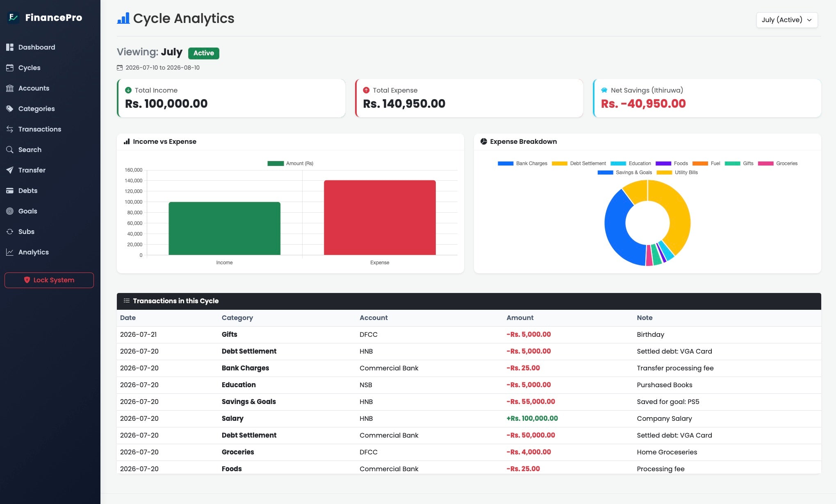
Task: Click the Amount column header
Action: 520,318
